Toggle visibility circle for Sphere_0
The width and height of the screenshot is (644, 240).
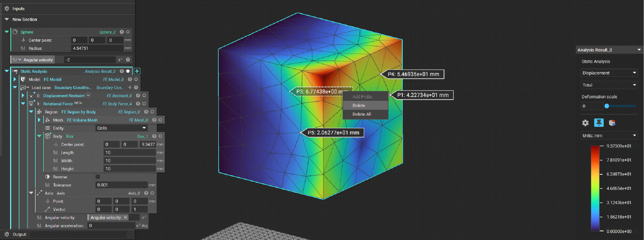pyautogui.click(x=128, y=32)
